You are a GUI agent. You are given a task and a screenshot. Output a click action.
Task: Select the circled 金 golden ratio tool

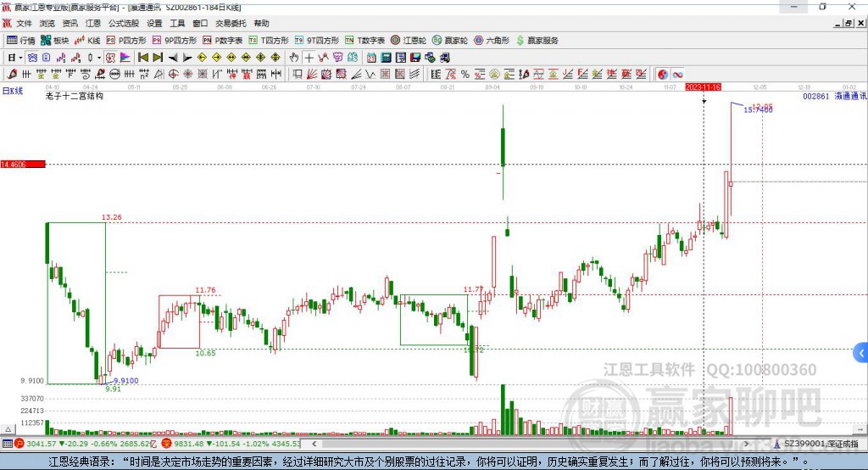[x=494, y=75]
